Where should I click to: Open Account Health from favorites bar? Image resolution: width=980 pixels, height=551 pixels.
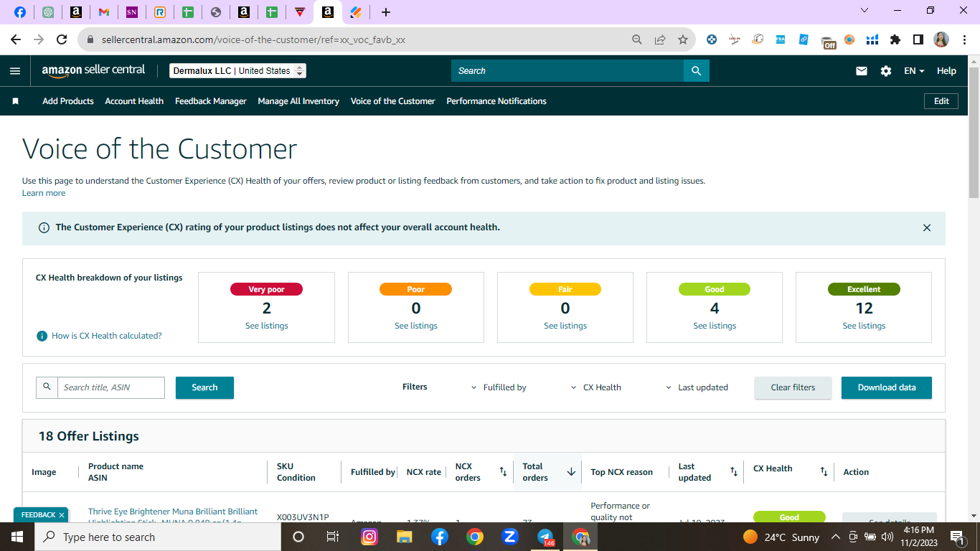coord(134,101)
